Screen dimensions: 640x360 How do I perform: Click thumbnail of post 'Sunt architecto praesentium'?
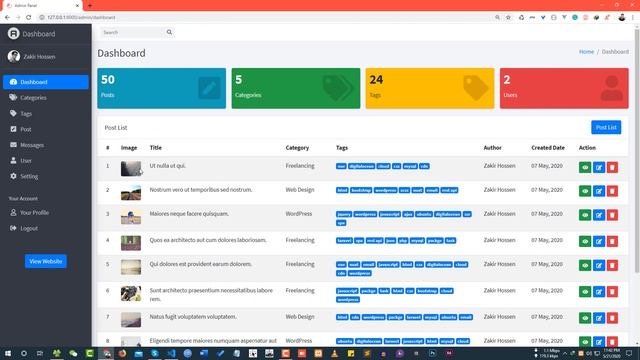[131, 293]
